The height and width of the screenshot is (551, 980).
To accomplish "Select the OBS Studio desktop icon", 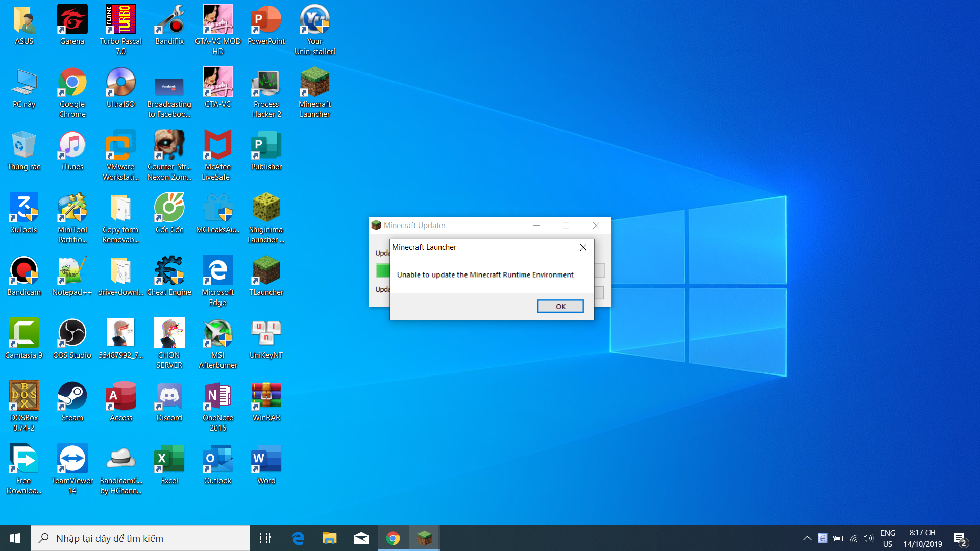I will [x=72, y=339].
